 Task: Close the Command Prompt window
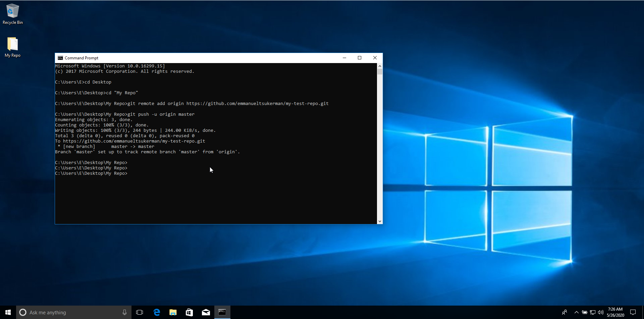(375, 58)
